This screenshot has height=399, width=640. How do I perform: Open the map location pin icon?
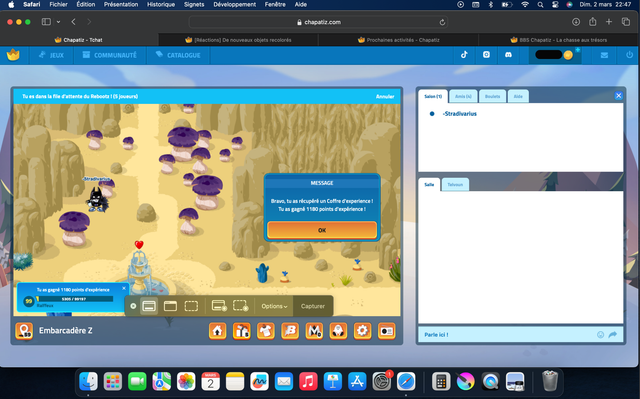pyautogui.click(x=24, y=331)
